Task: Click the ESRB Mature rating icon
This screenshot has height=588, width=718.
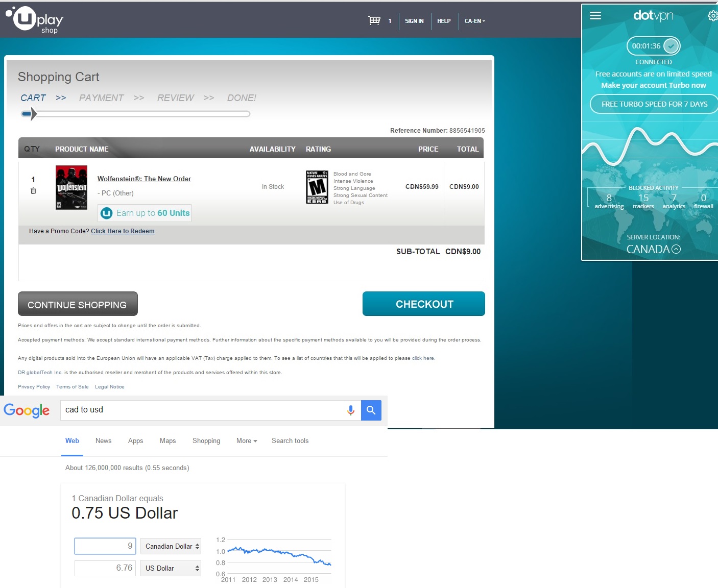Action: pyautogui.click(x=317, y=187)
